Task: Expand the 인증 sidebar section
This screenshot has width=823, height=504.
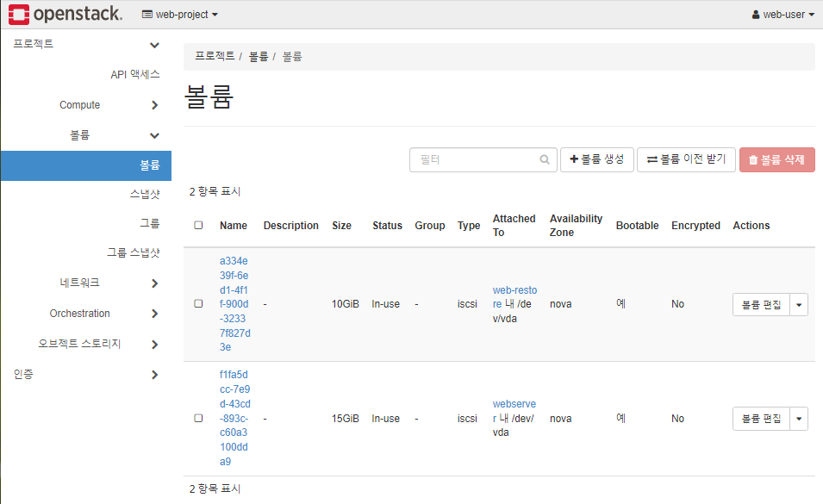Action: coord(86,375)
